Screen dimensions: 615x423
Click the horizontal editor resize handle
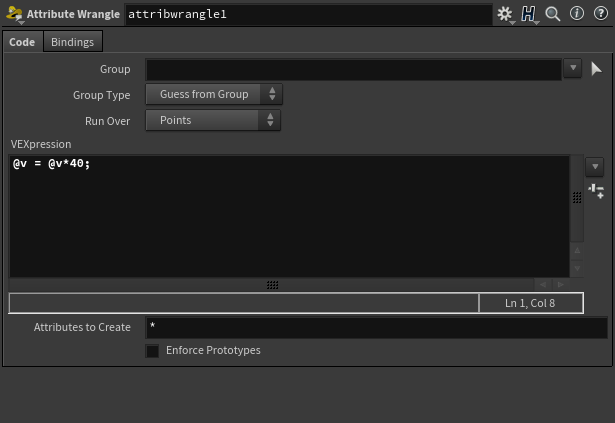point(272,285)
